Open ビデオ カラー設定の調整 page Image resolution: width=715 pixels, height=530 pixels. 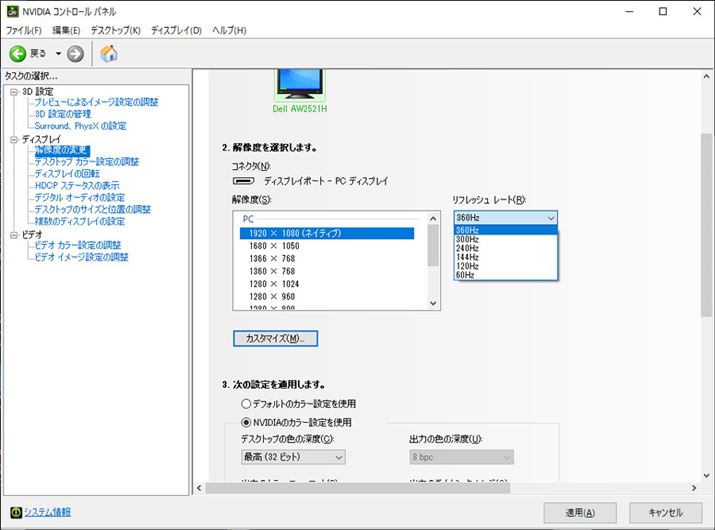tap(78, 245)
